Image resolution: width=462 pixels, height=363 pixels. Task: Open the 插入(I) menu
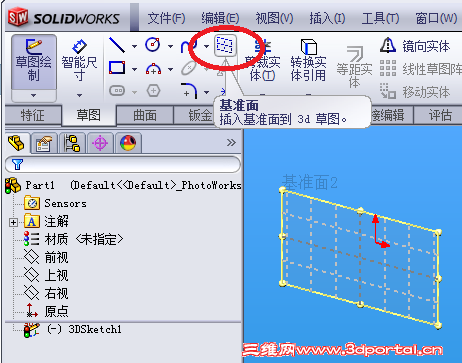[327, 18]
